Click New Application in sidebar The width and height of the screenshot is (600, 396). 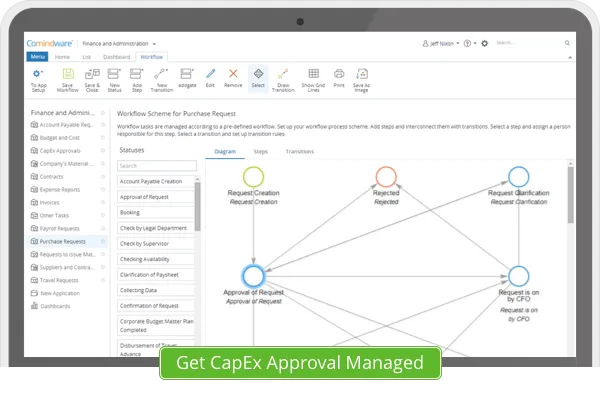60,293
